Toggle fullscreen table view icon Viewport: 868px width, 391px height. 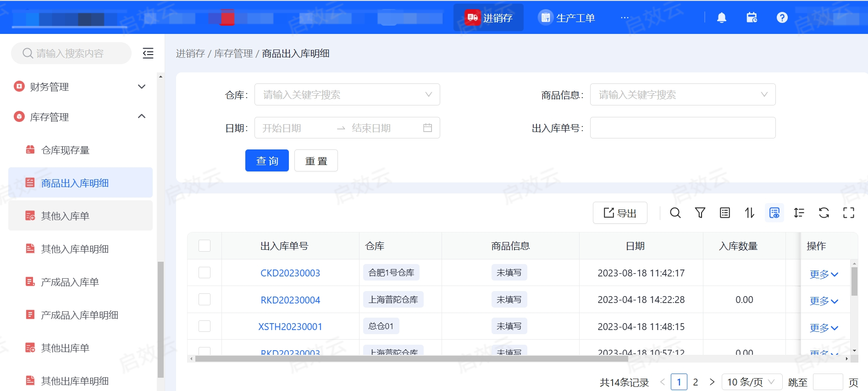848,213
